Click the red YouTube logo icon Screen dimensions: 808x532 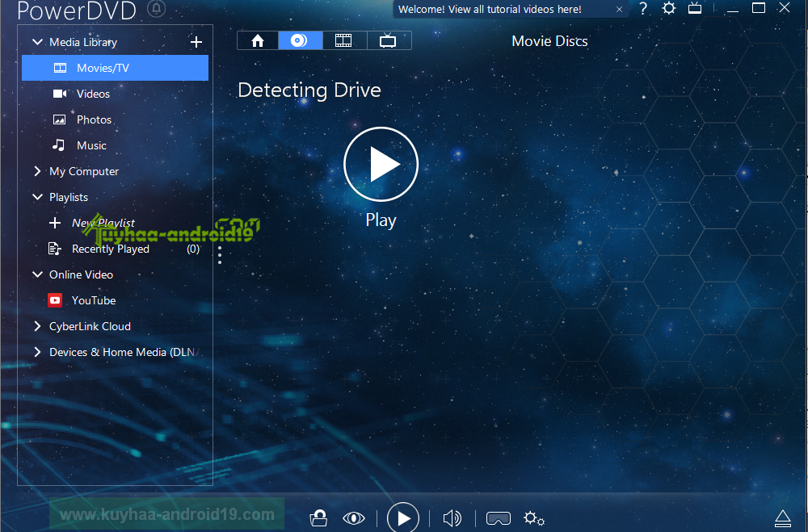point(55,300)
